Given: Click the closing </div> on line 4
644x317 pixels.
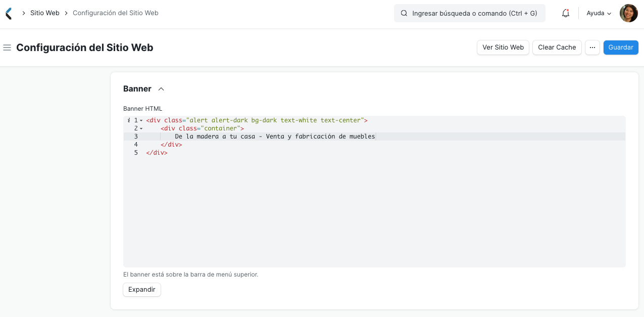Looking at the screenshot, I should [x=171, y=145].
